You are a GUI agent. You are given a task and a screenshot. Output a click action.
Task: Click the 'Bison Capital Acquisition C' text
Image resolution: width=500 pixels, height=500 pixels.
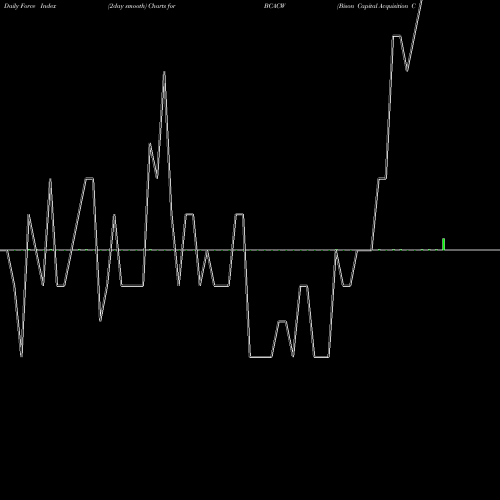click(376, 6)
